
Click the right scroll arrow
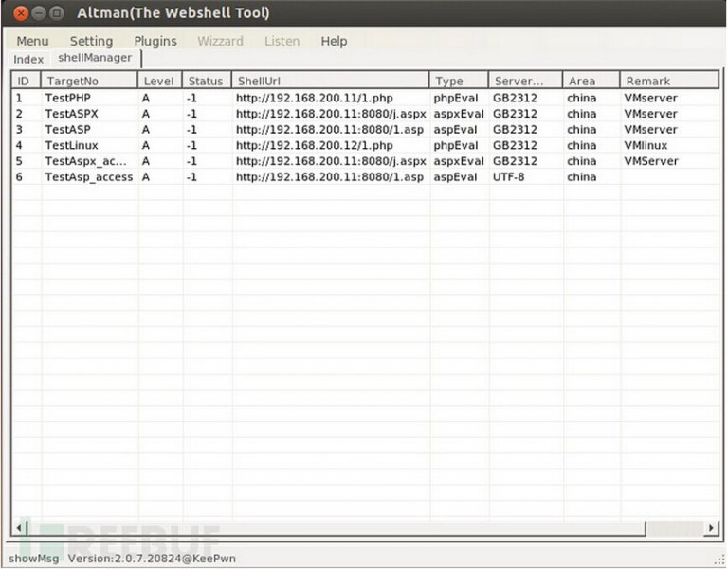tap(711, 528)
